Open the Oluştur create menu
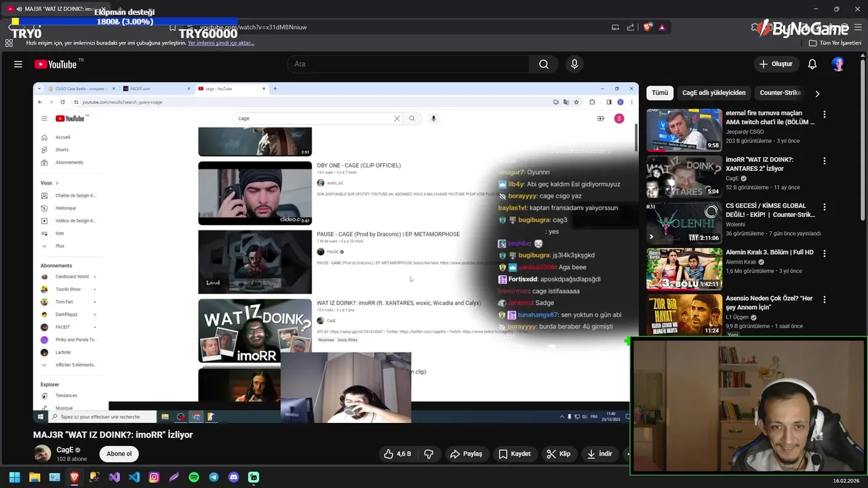The width and height of the screenshot is (868, 488). [x=775, y=64]
